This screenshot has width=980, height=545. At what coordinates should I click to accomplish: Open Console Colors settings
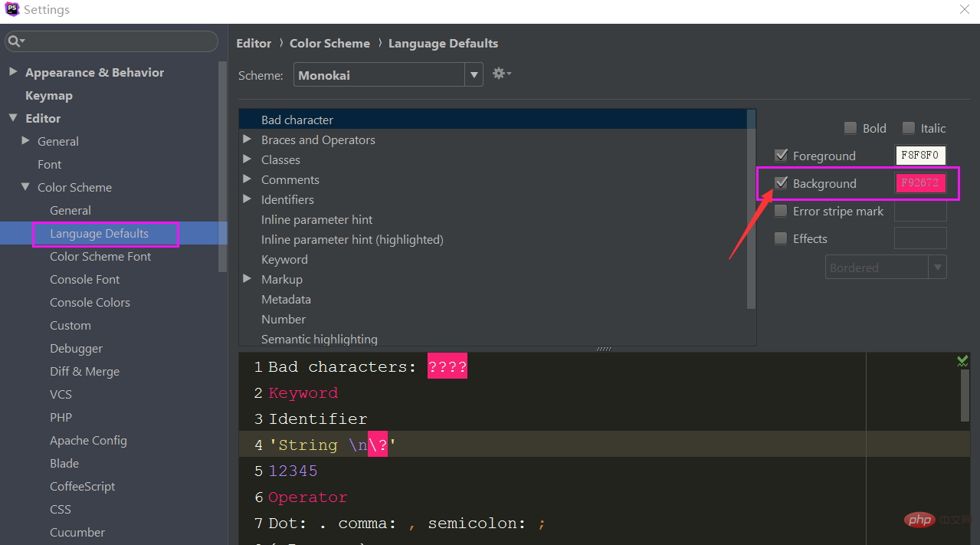point(90,302)
